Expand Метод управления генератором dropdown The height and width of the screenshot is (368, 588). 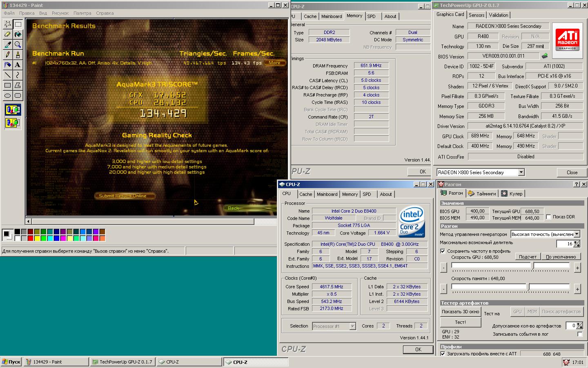(x=577, y=234)
